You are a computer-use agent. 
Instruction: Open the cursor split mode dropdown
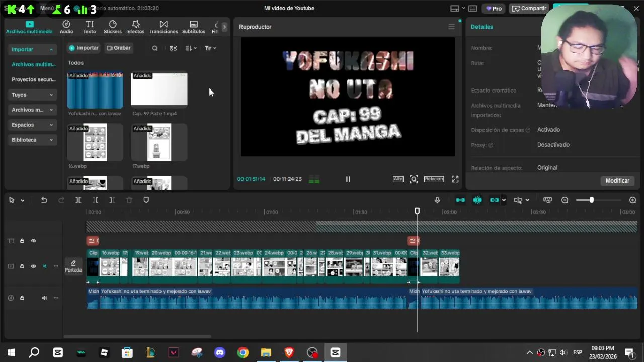pos(527,200)
